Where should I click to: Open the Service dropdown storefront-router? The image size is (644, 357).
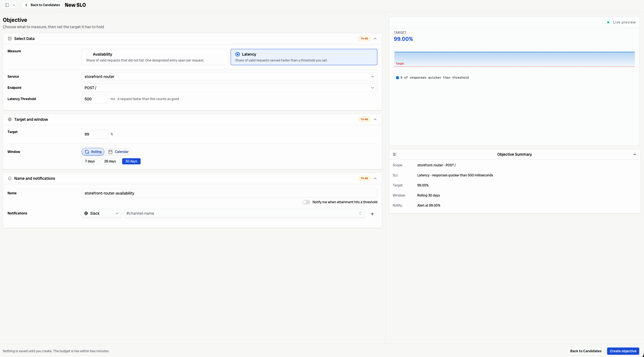pos(229,77)
